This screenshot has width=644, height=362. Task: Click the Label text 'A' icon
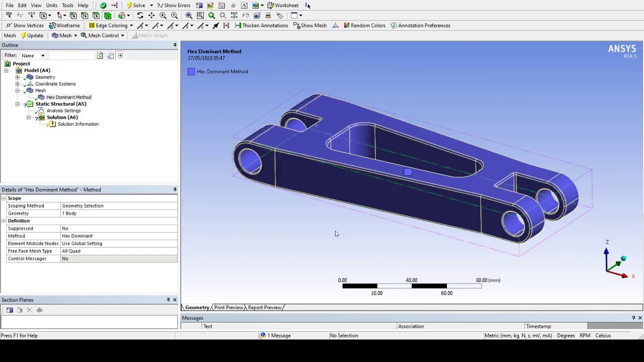click(x=244, y=6)
